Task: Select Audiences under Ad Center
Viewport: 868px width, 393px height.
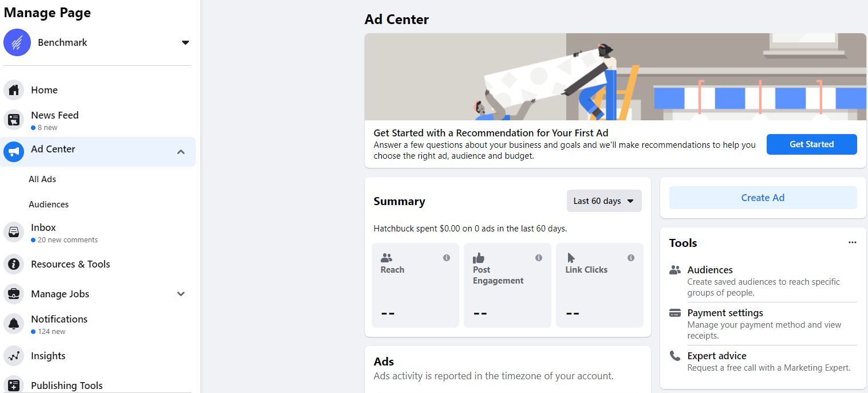Action: coord(49,205)
